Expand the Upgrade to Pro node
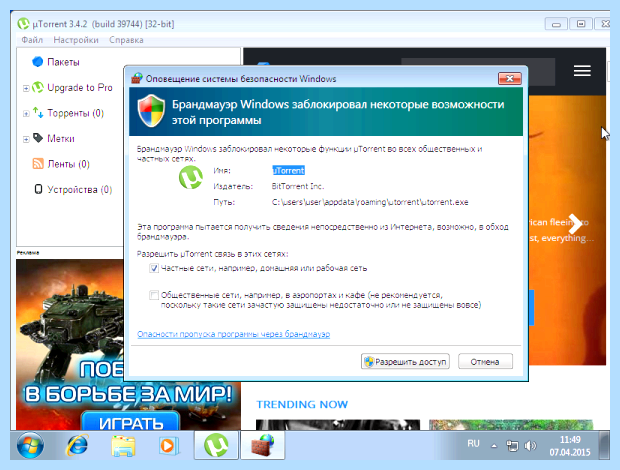This screenshot has height=470, width=620. 26,88
